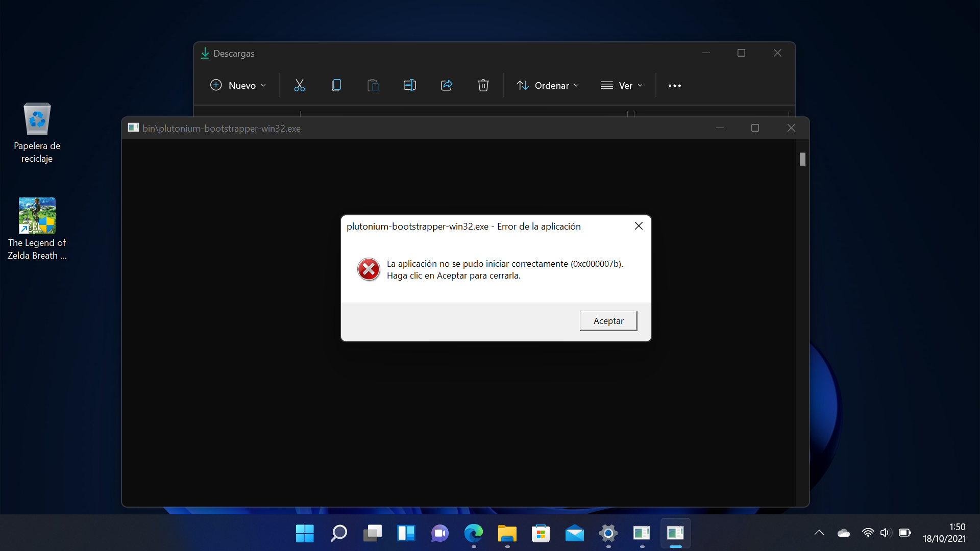Click the Copy icon in Descargas toolbar

336,85
